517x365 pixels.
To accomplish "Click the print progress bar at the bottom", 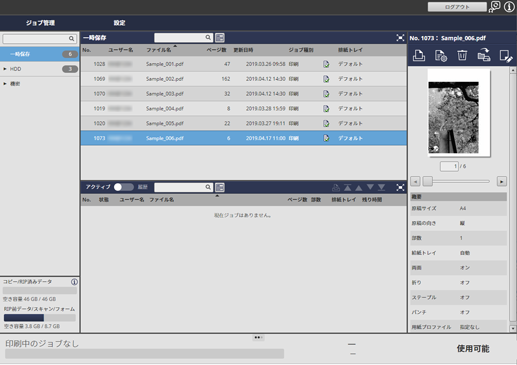I will pos(144,354).
